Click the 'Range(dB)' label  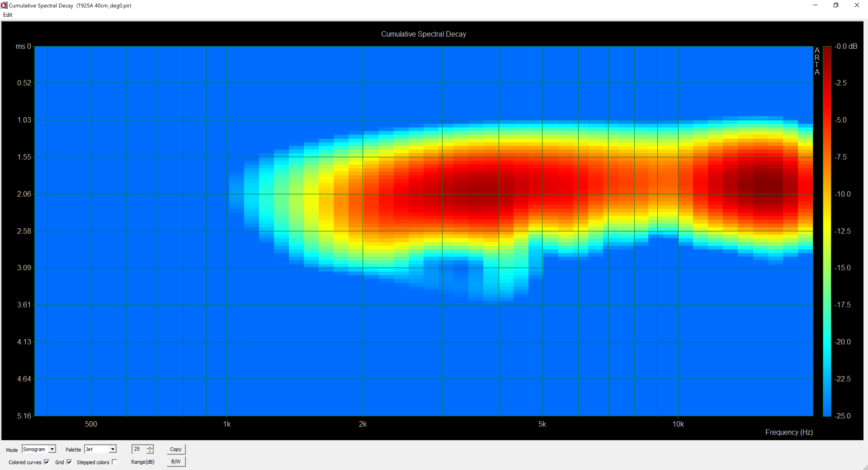click(143, 462)
